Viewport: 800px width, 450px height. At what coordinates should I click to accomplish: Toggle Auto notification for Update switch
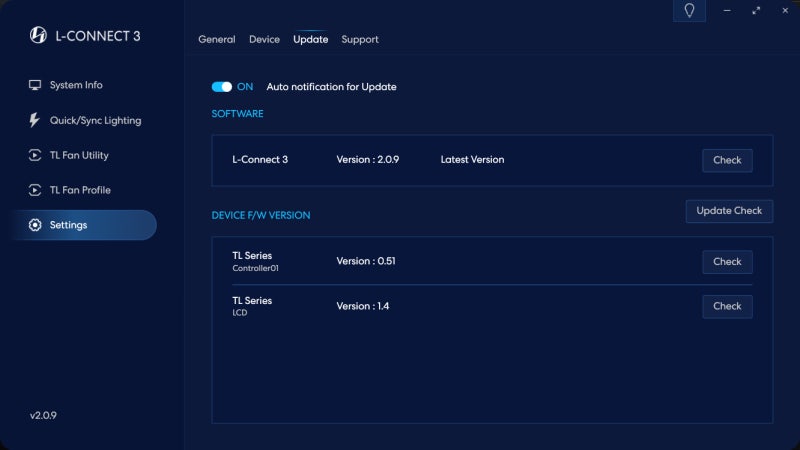[x=222, y=87]
